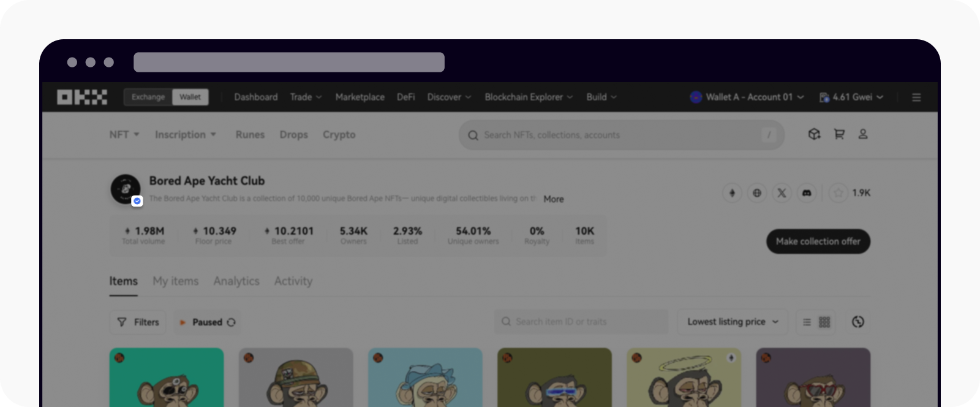The width and height of the screenshot is (980, 407).
Task: Open the Wallet A - Account 01 dropdown
Action: [x=747, y=97]
